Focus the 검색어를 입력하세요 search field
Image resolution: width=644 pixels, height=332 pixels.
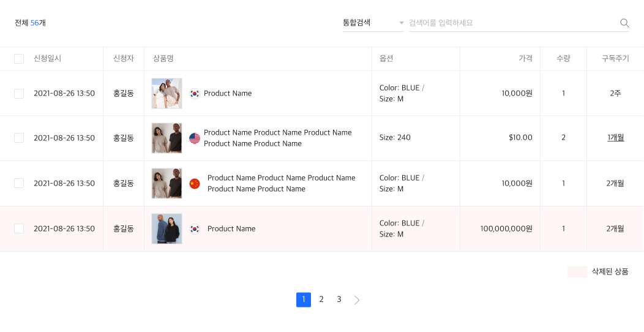511,23
